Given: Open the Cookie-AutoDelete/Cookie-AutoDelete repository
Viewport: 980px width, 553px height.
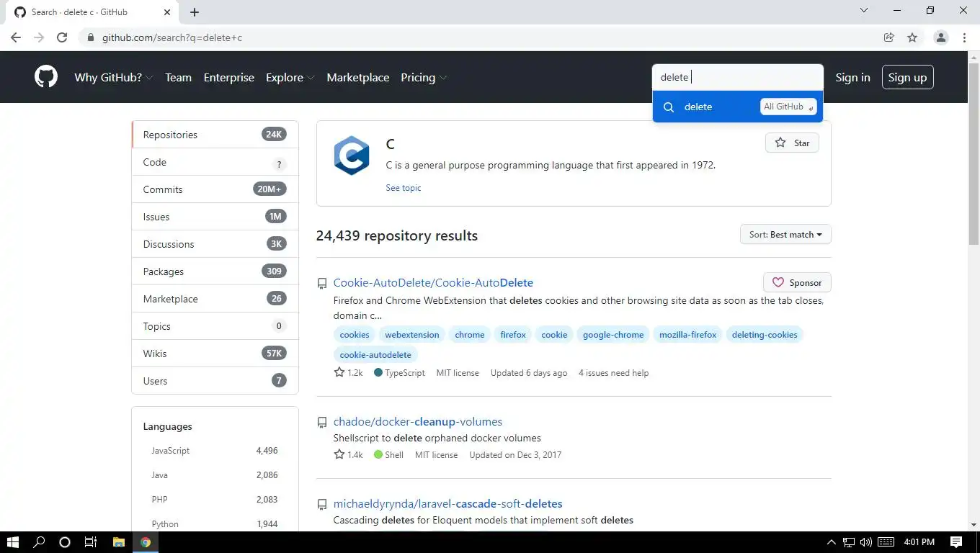Looking at the screenshot, I should pyautogui.click(x=433, y=283).
